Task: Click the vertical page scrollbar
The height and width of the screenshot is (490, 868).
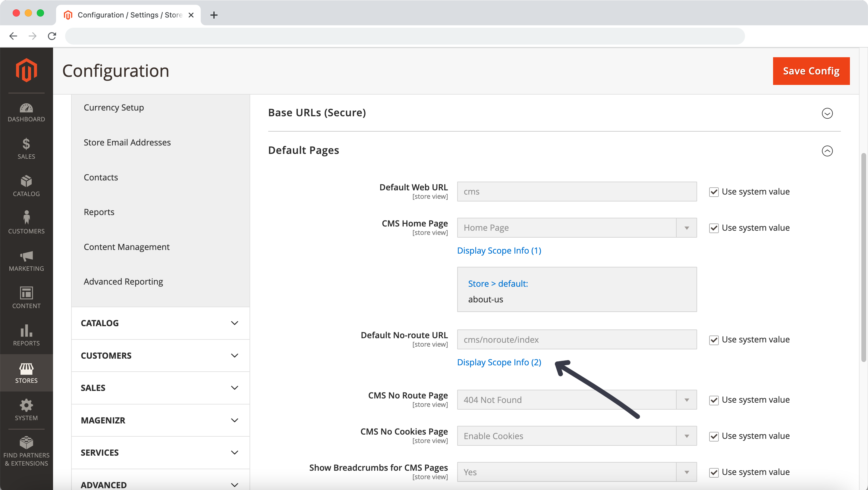Action: point(863,257)
